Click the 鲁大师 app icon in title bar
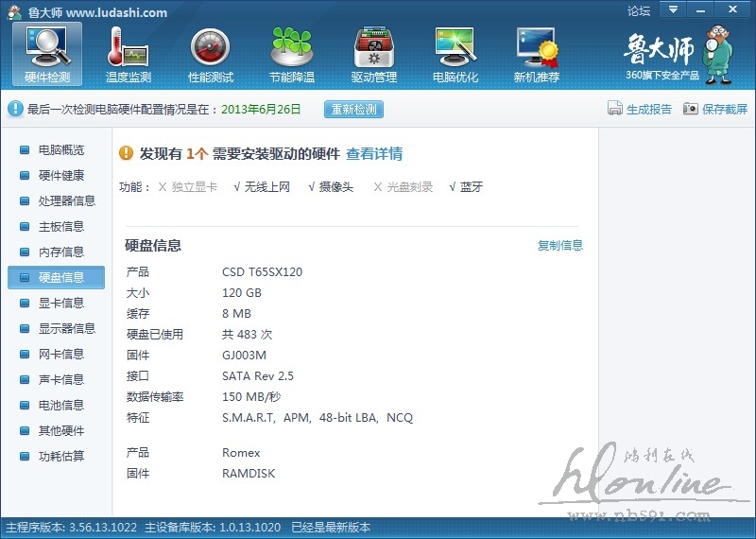The image size is (756, 539). tap(14, 11)
